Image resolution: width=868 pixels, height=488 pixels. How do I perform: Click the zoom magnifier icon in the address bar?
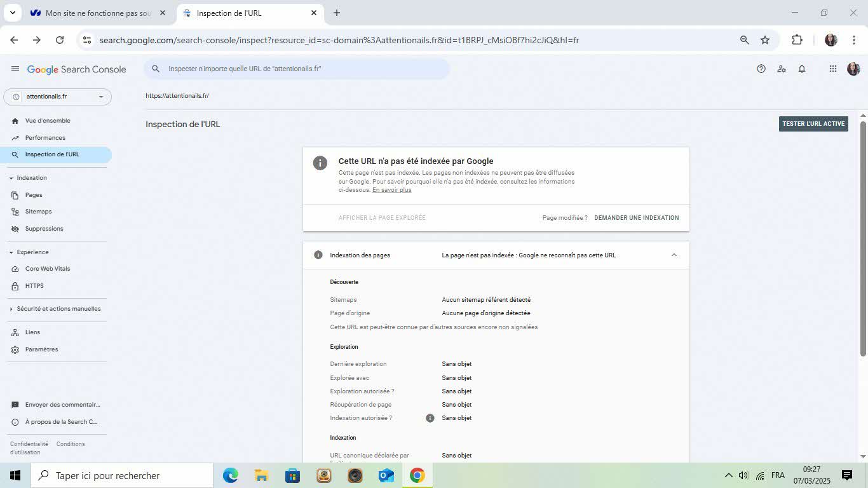[745, 40]
